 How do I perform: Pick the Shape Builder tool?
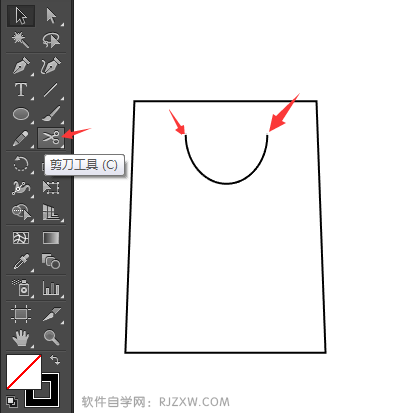[x=21, y=212]
